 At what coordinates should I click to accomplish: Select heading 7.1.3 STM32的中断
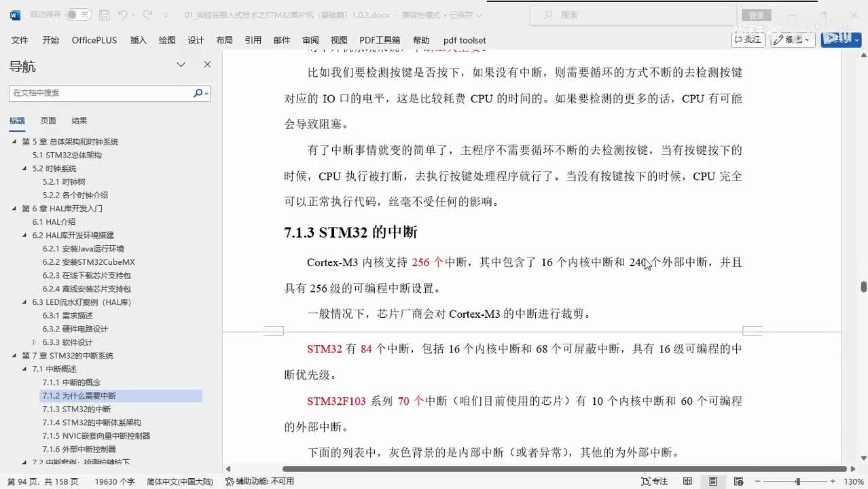point(77,410)
